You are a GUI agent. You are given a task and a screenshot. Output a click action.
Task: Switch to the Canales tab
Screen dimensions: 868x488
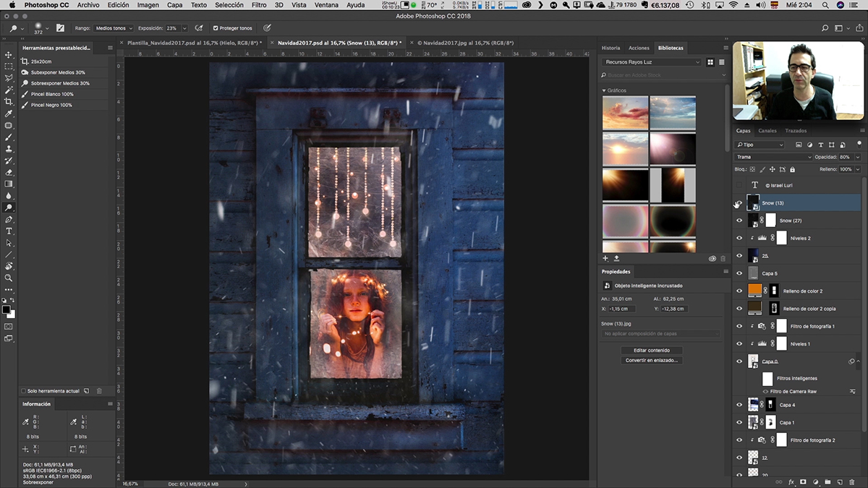pos(767,131)
